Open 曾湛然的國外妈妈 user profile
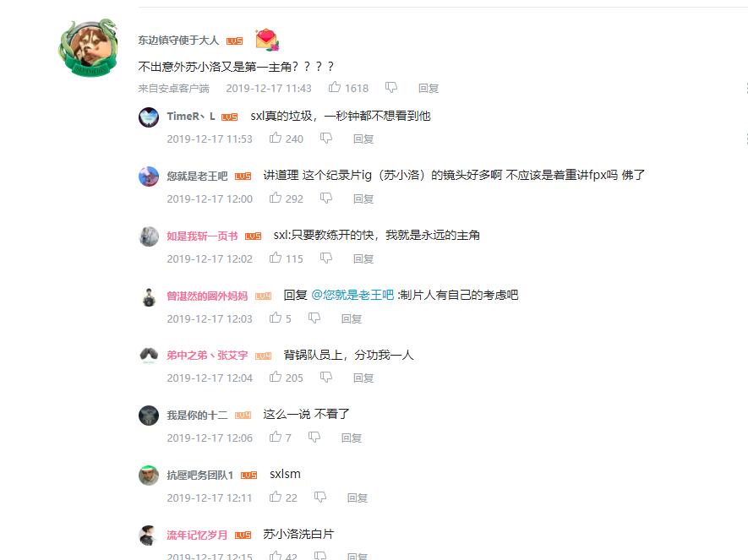This screenshot has width=748, height=560. click(x=207, y=296)
